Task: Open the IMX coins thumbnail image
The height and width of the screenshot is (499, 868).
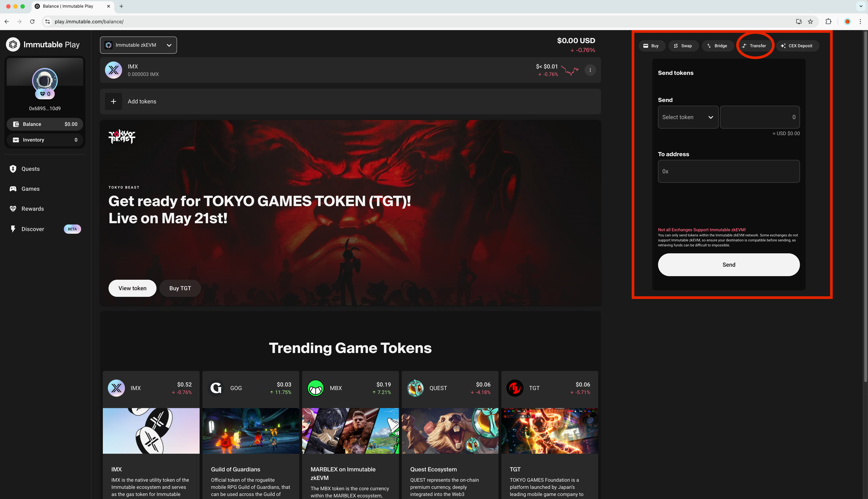Action: 151,431
